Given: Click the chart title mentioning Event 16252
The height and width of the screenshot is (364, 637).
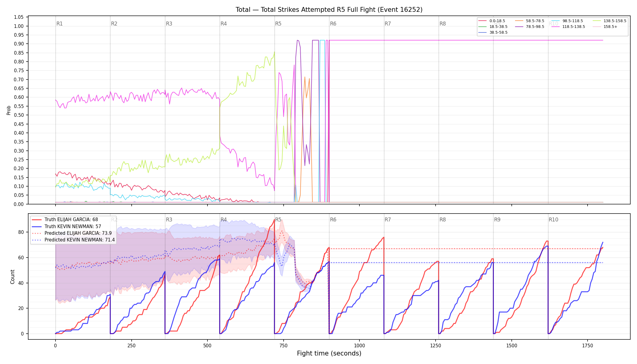Looking at the screenshot, I should (329, 10).
